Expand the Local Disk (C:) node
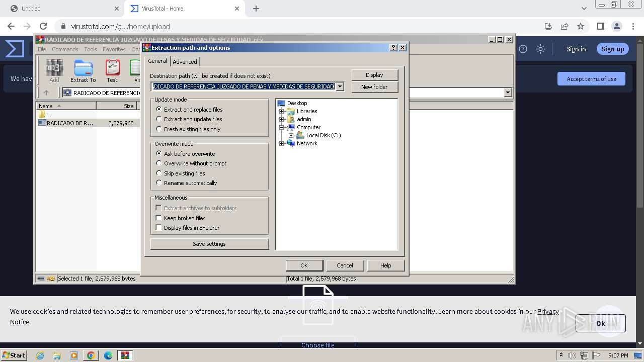The width and height of the screenshot is (644, 362). [x=291, y=135]
